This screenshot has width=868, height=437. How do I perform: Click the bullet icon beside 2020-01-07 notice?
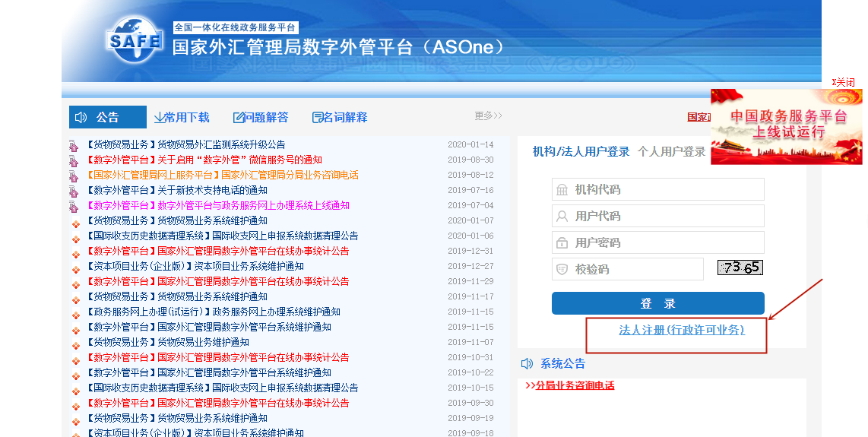[76, 224]
